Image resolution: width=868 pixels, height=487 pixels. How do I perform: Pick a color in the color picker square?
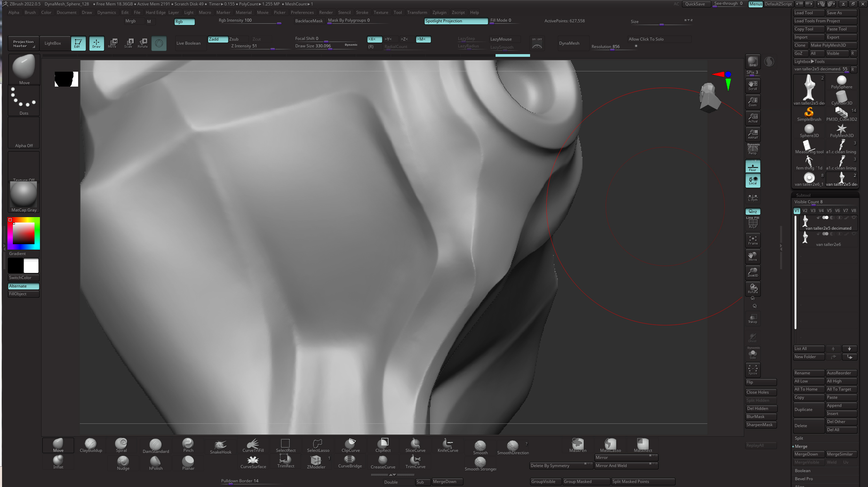(x=23, y=233)
